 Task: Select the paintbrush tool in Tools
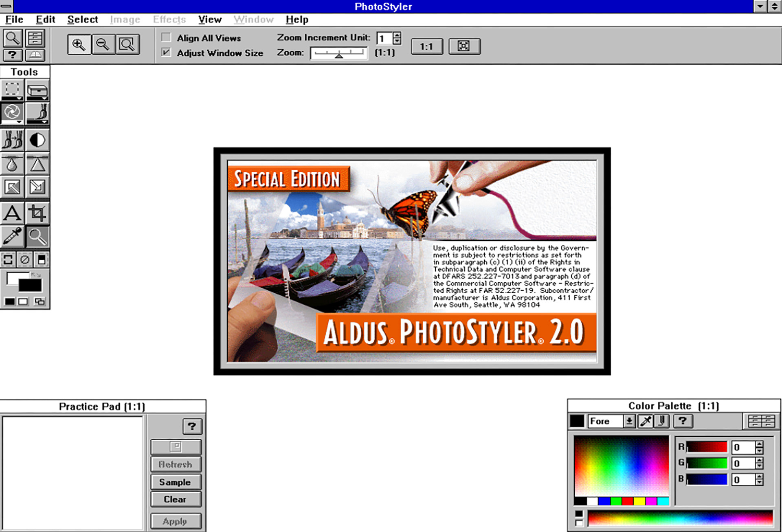[37, 113]
